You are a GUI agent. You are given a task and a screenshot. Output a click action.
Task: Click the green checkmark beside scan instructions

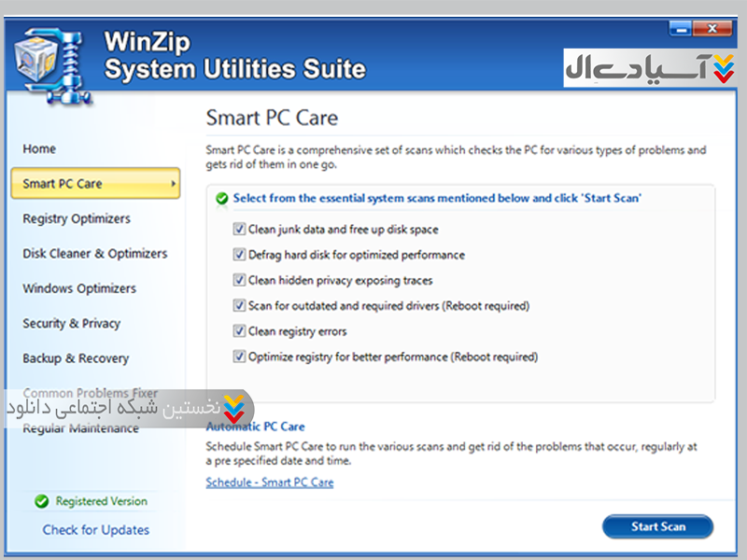pyautogui.click(x=221, y=199)
